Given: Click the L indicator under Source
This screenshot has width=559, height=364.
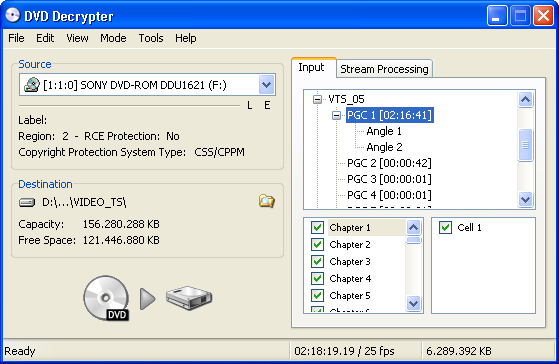Looking at the screenshot, I should 250,105.
